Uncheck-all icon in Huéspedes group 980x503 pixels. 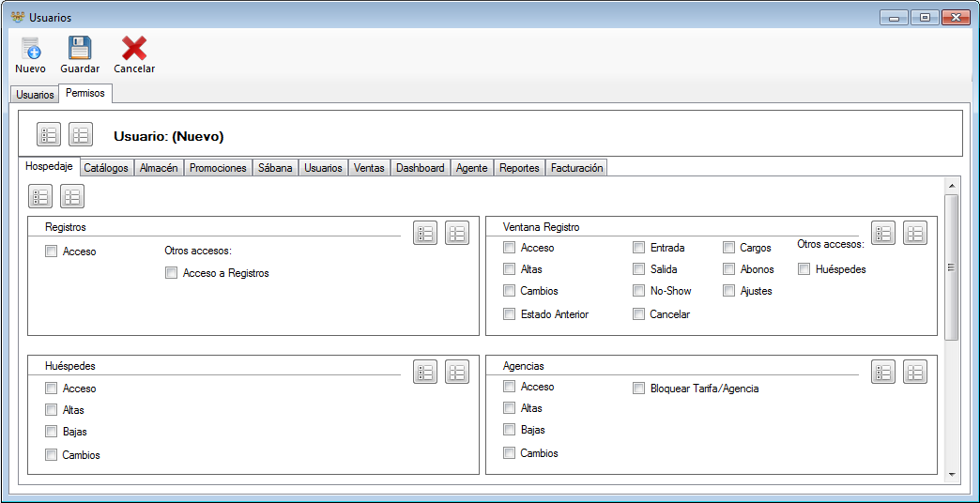[457, 372]
